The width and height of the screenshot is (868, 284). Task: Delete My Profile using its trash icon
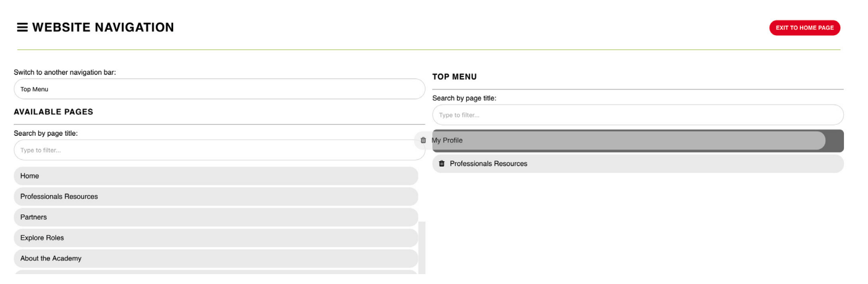click(x=423, y=140)
